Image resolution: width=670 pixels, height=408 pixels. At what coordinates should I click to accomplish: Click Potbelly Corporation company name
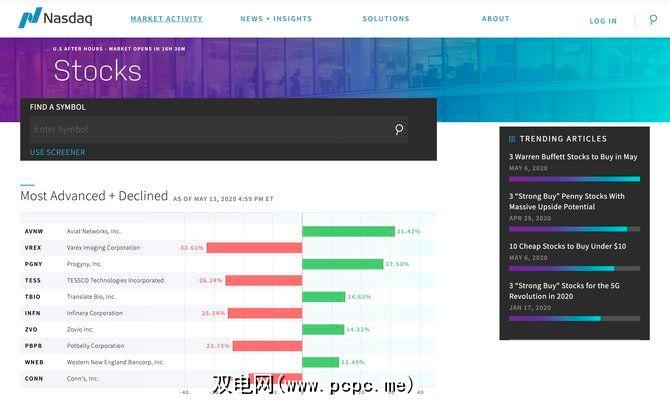tap(95, 346)
